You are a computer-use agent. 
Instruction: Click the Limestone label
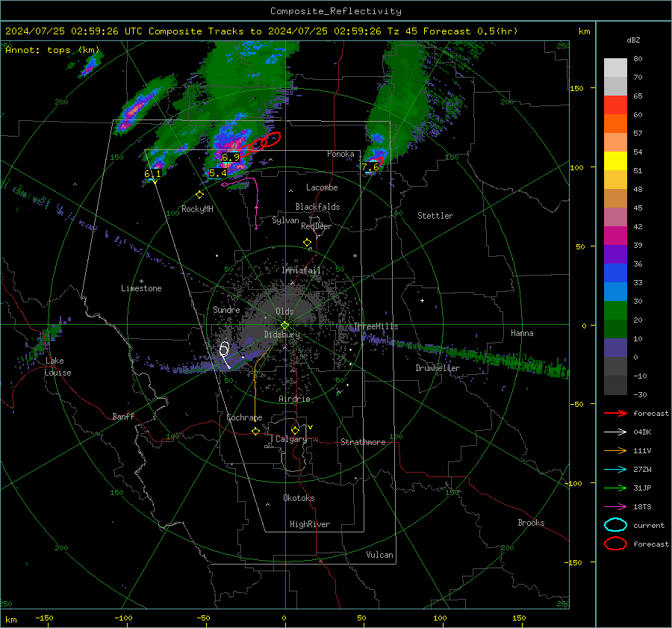click(x=141, y=288)
